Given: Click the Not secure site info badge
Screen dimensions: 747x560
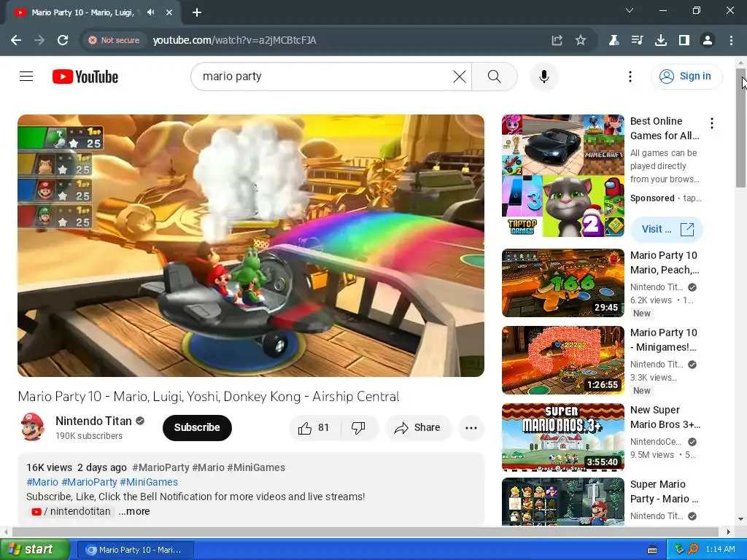Looking at the screenshot, I should pos(114,41).
